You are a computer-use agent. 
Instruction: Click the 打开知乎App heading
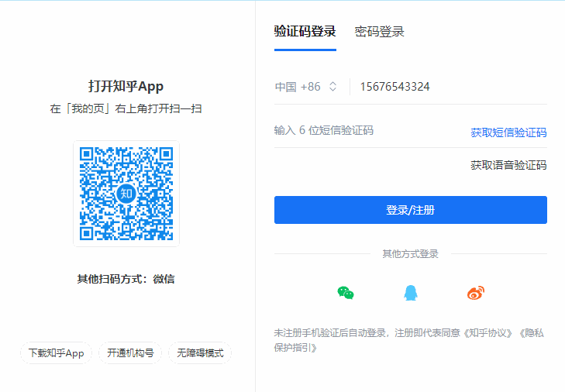(126, 87)
